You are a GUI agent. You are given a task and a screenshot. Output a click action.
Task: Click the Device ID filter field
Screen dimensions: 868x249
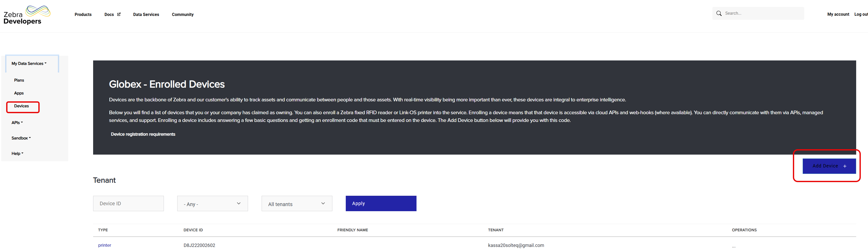point(128,203)
